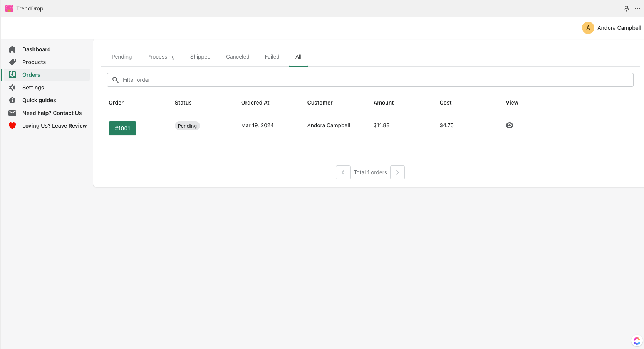Click the Cost column header
The height and width of the screenshot is (349, 644).
point(445,103)
